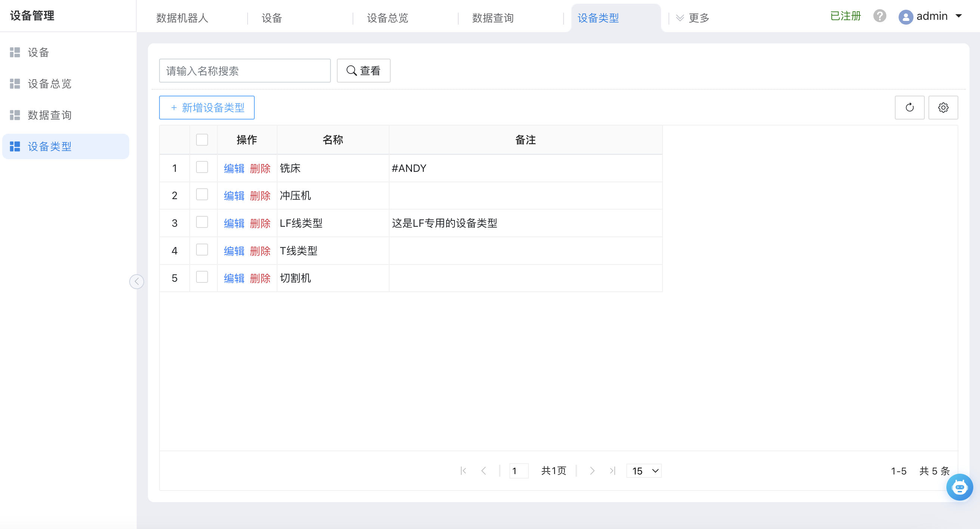The image size is (980, 529).
Task: Open the table settings gear icon
Action: click(x=943, y=108)
